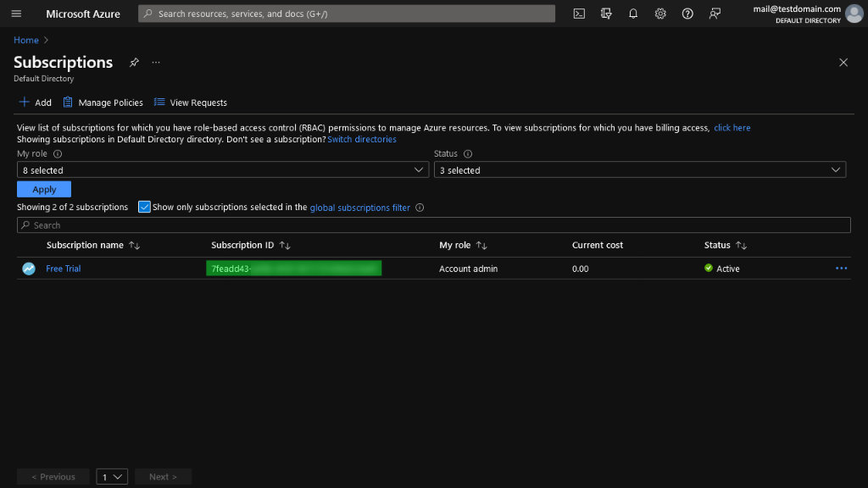The image size is (868, 488).
Task: Expand the My role dropdown
Action: pyautogui.click(x=223, y=169)
